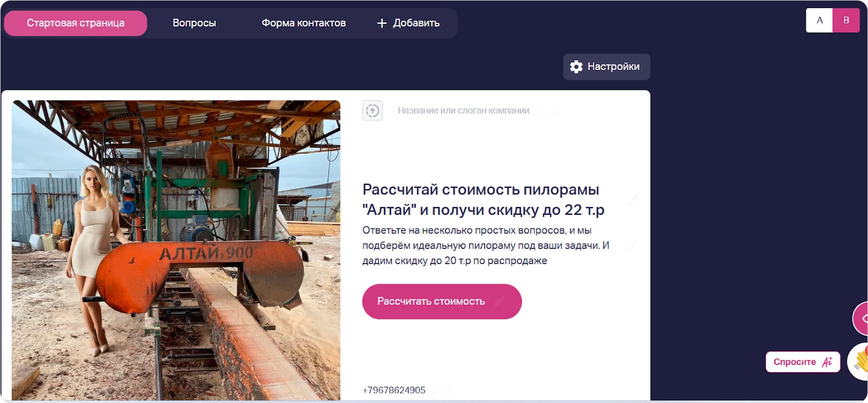Click the sawmill Алтай 900 cover image

point(176,251)
